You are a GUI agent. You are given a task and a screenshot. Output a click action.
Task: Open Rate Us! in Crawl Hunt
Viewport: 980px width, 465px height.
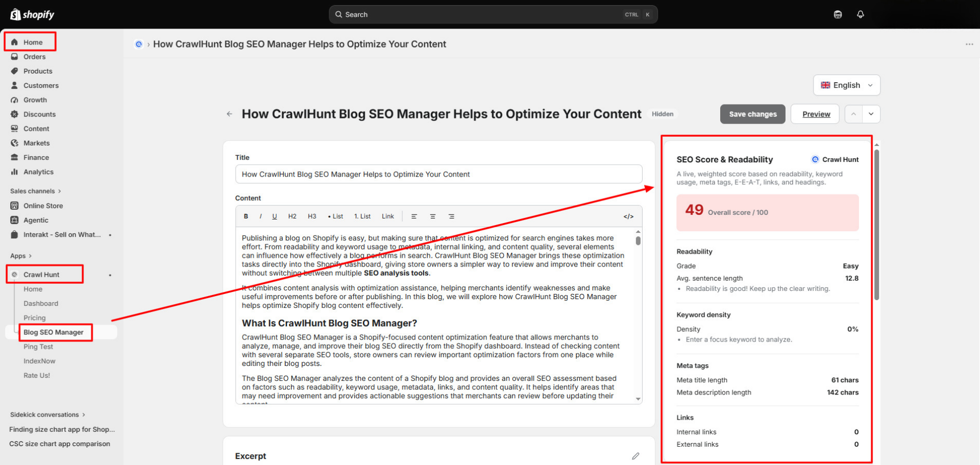pyautogui.click(x=37, y=375)
